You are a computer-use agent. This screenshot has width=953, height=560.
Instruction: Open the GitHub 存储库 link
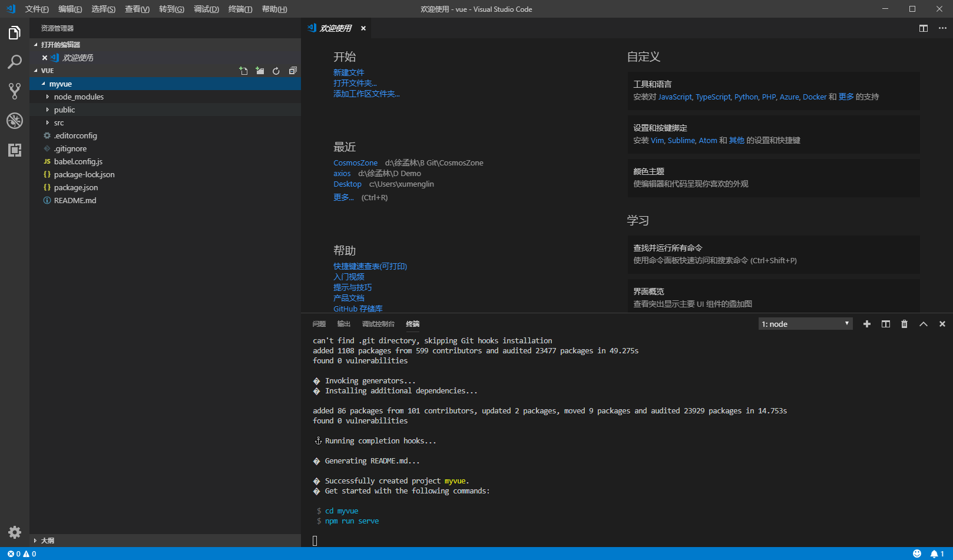pos(358,309)
